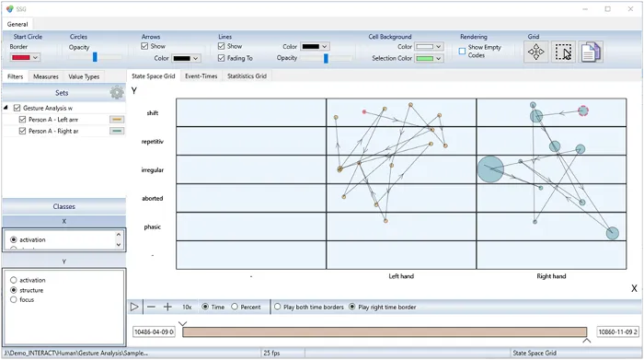
Task: Open Selection Color dropdown
Action: [429, 58]
